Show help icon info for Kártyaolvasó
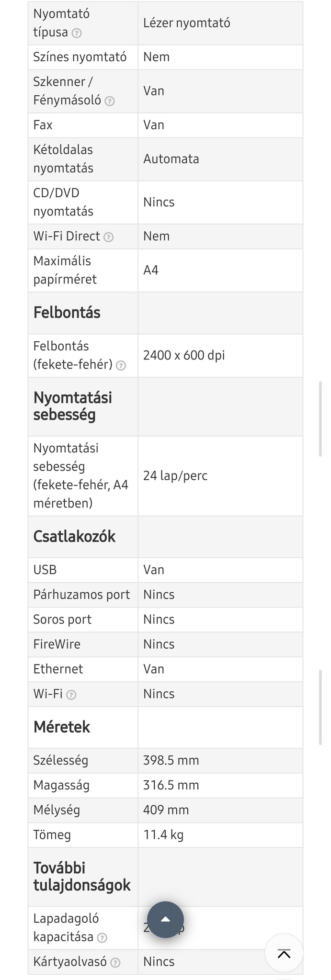The height and width of the screenshot is (980, 331). 115,962
